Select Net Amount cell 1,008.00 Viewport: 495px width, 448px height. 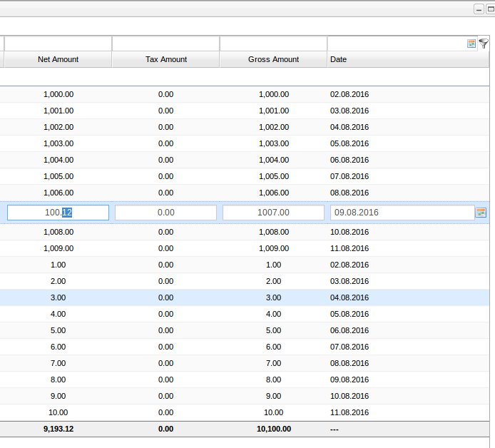pos(58,232)
